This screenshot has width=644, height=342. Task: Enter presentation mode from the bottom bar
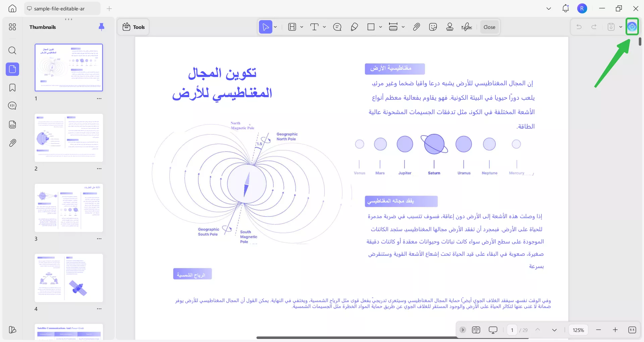click(x=493, y=330)
